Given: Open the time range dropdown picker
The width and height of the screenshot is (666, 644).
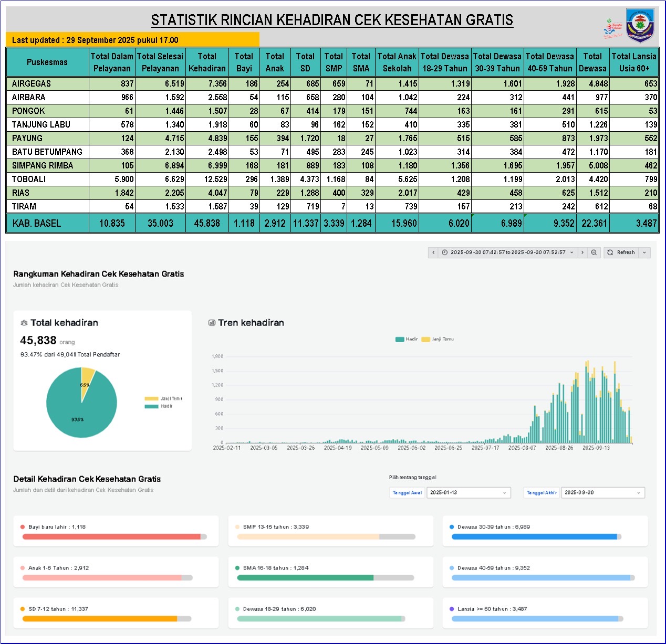Looking at the screenshot, I should point(507,252).
